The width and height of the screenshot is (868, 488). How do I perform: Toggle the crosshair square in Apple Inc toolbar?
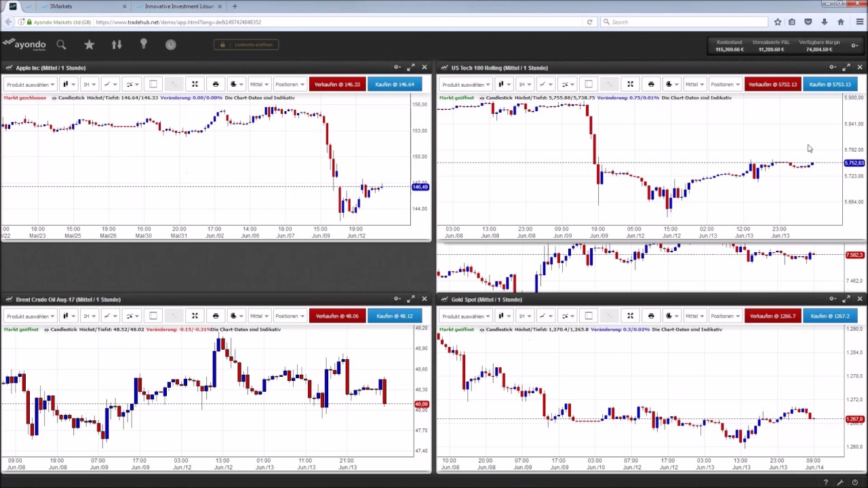(153, 84)
